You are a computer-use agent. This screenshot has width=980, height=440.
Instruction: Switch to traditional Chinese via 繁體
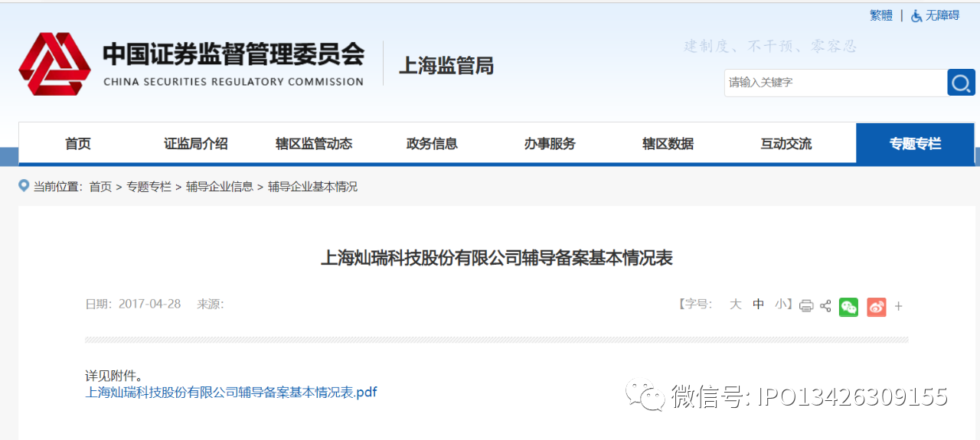[881, 15]
